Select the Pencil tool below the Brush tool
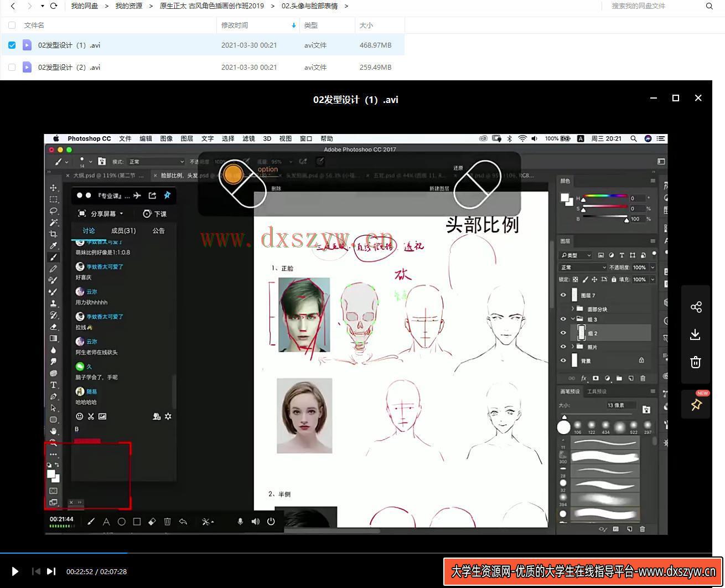The height and width of the screenshot is (588, 725). click(54, 269)
